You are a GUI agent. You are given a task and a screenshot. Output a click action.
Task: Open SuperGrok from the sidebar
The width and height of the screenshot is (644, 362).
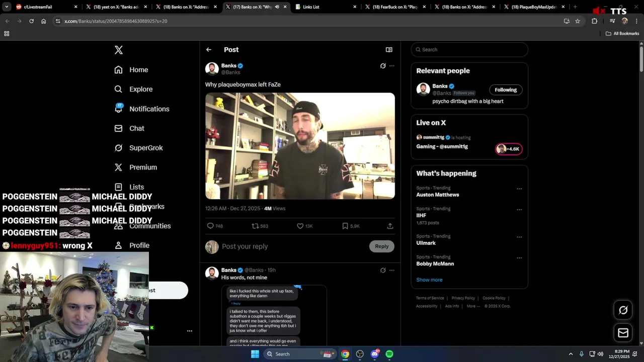tap(139, 148)
